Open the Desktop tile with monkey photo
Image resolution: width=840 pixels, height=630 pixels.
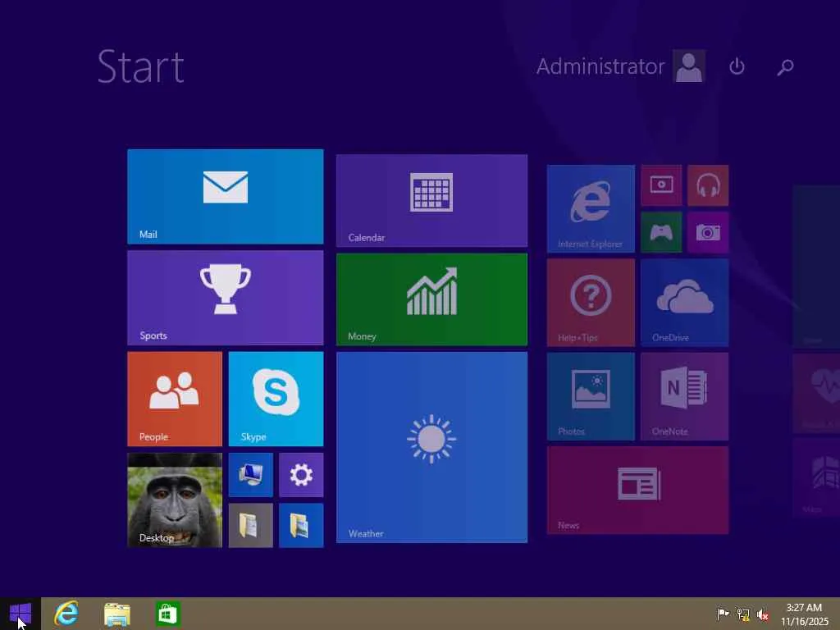click(x=175, y=500)
